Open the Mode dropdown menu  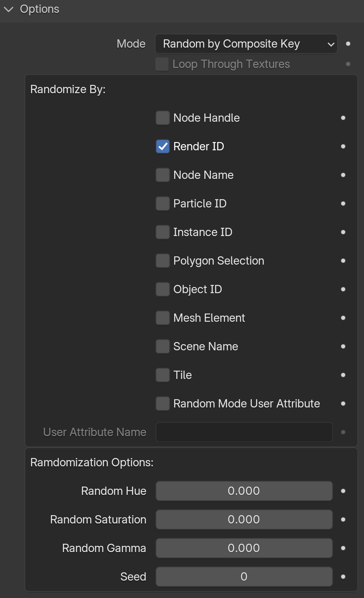click(246, 44)
